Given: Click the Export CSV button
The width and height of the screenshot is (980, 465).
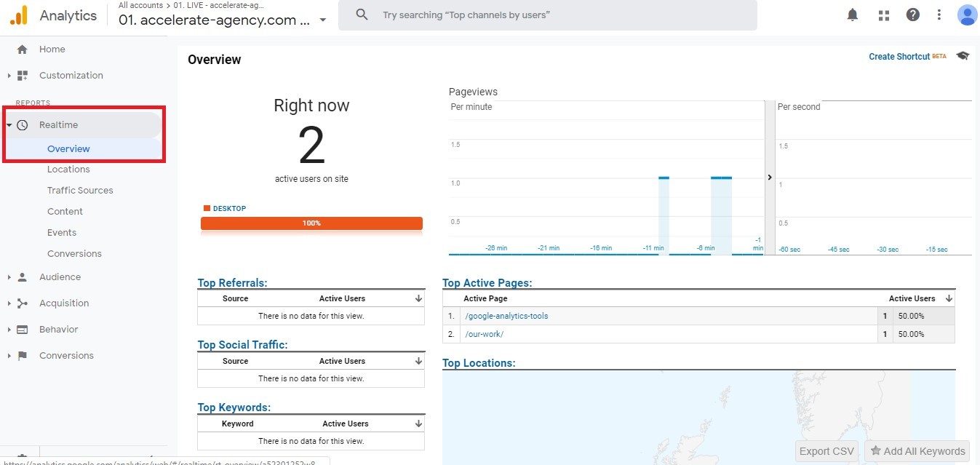Looking at the screenshot, I should tap(826, 451).
